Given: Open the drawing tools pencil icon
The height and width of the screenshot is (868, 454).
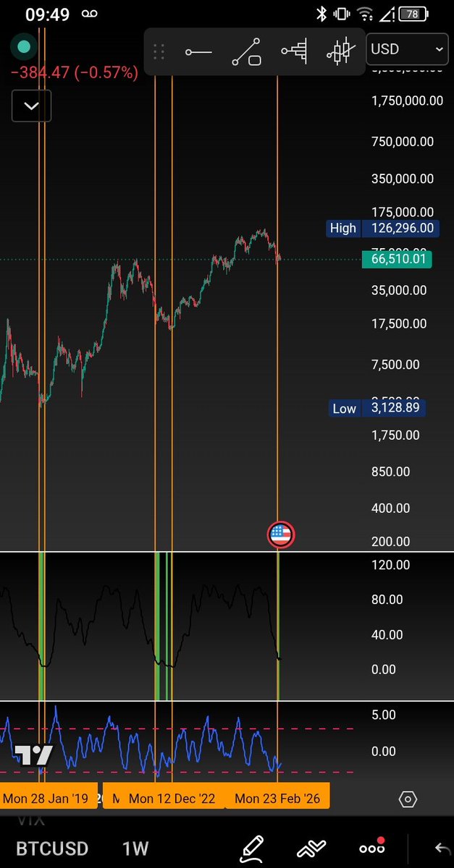Looking at the screenshot, I should [252, 847].
